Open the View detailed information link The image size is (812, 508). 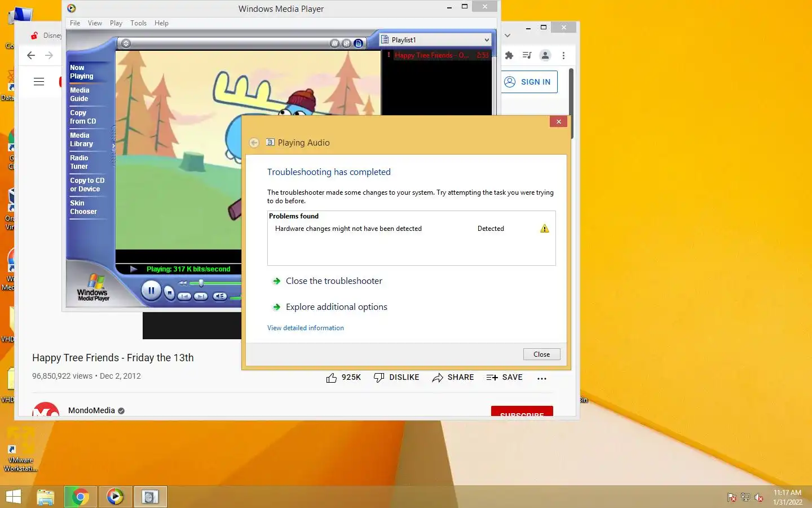point(306,328)
